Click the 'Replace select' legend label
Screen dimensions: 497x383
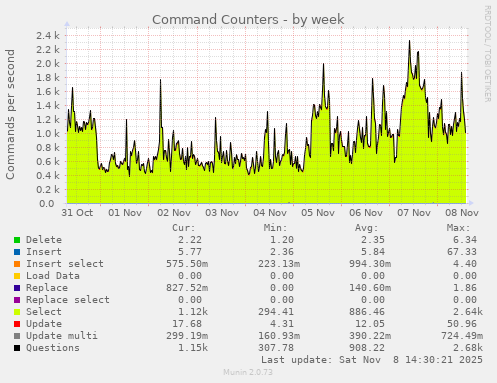pos(68,300)
